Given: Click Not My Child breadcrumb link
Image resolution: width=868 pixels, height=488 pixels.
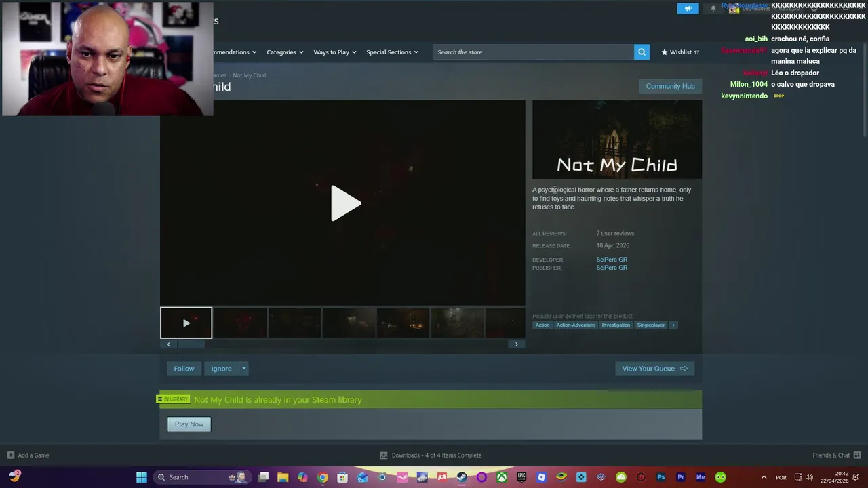Looking at the screenshot, I should point(249,75).
